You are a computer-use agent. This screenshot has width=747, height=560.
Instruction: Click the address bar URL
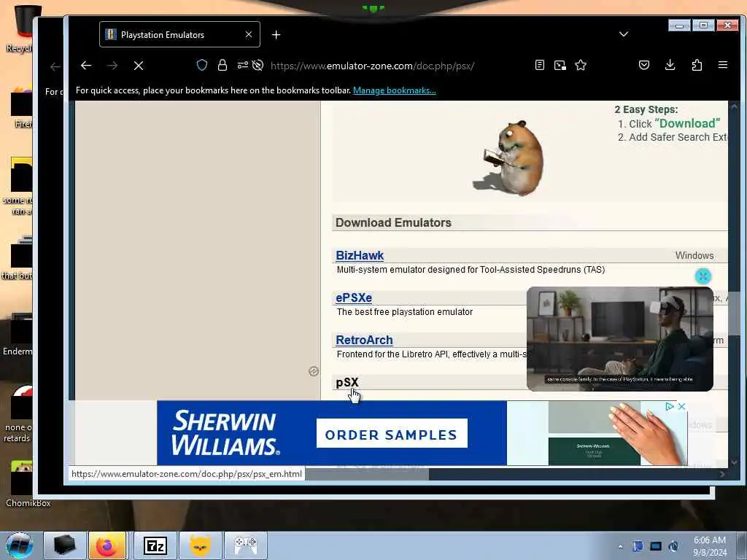coord(373,66)
